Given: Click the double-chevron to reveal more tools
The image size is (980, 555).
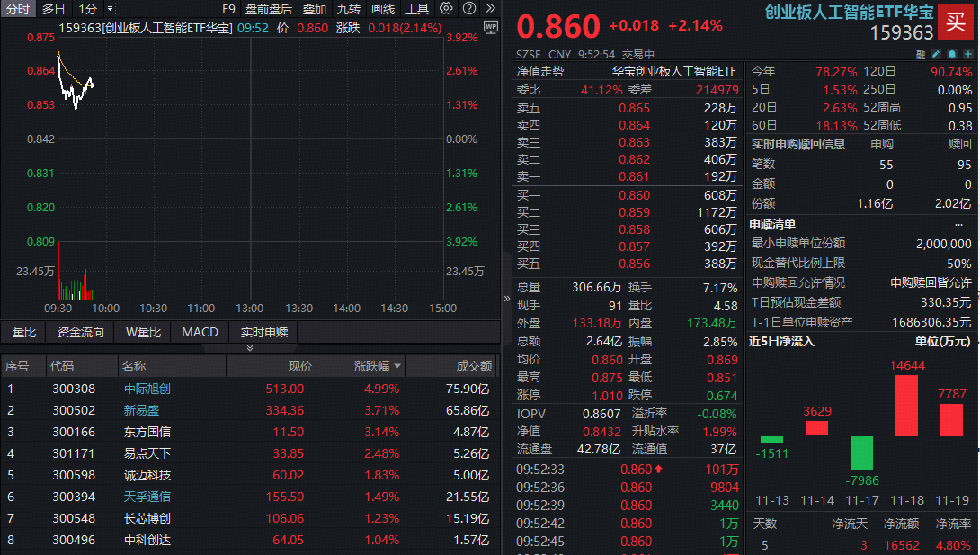Looking at the screenshot, I should [491, 10].
